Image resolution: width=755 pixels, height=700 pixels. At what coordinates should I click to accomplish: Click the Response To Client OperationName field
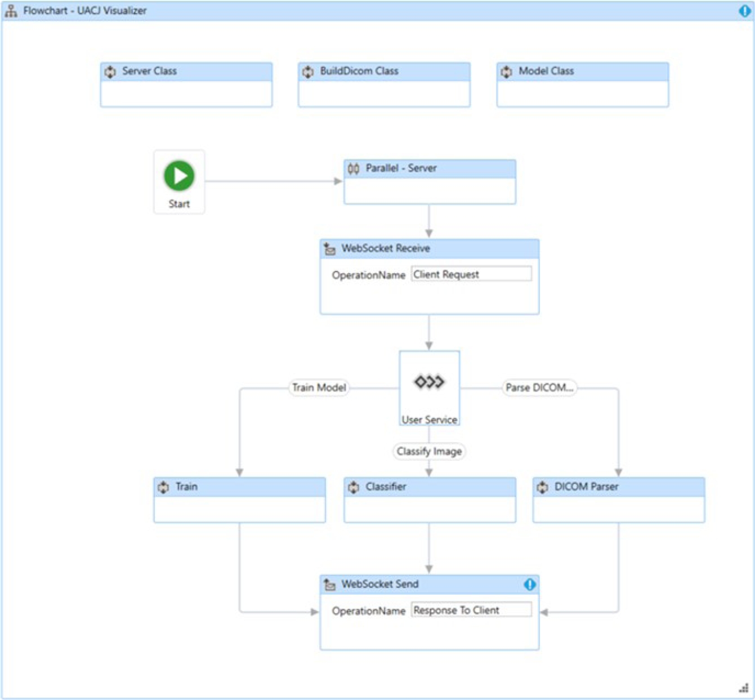tap(471, 610)
